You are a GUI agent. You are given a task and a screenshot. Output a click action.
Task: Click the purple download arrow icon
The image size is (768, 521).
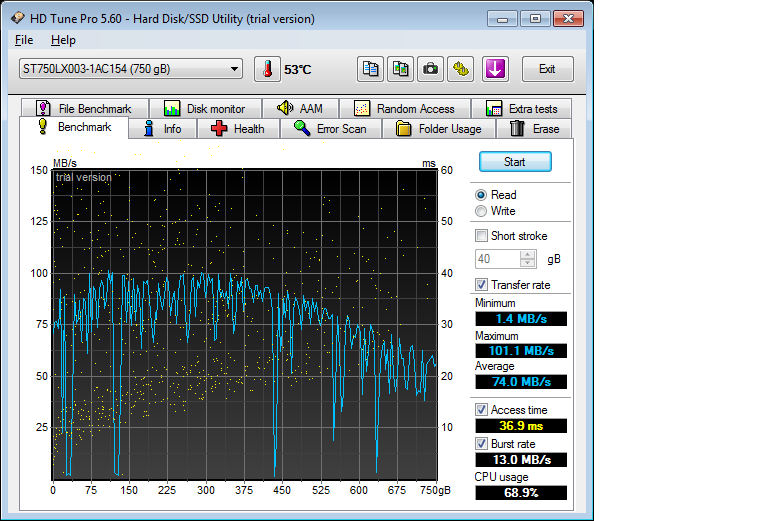tap(496, 69)
